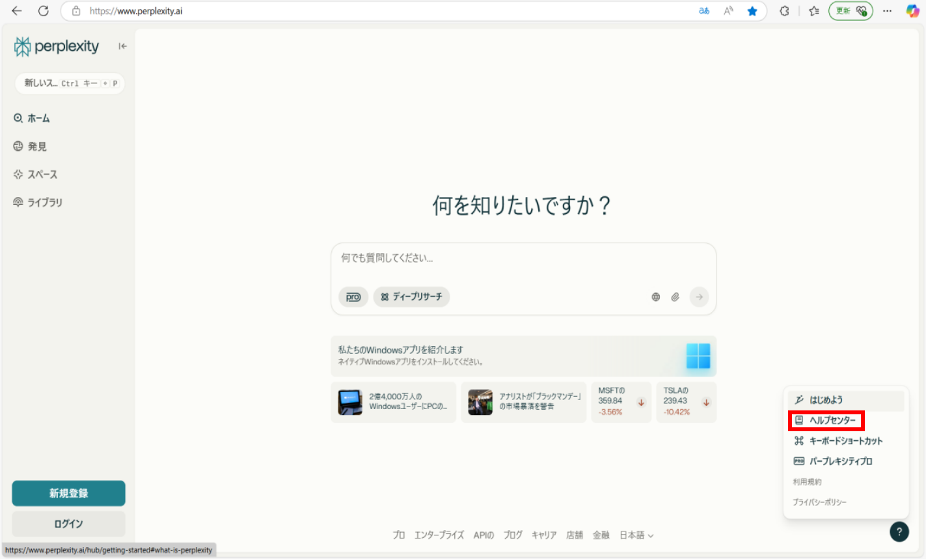Select パープレキシティプロ in help menu
926x560 pixels.
(x=845, y=461)
